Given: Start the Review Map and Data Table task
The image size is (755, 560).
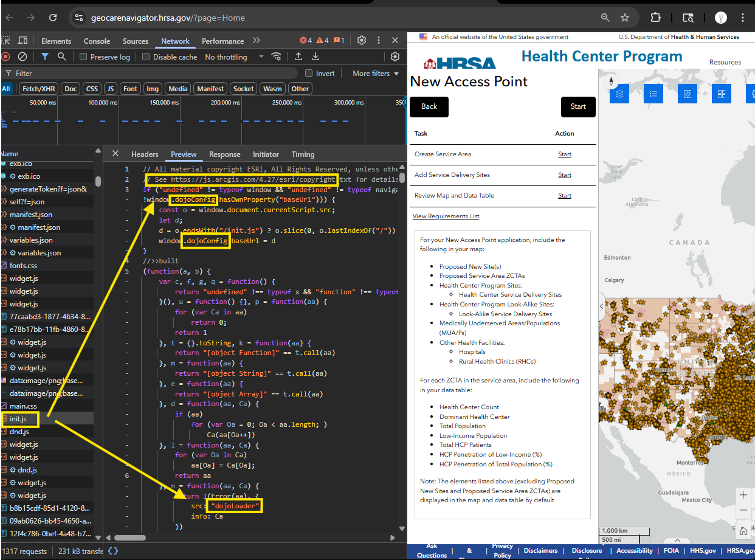Looking at the screenshot, I should pos(565,195).
